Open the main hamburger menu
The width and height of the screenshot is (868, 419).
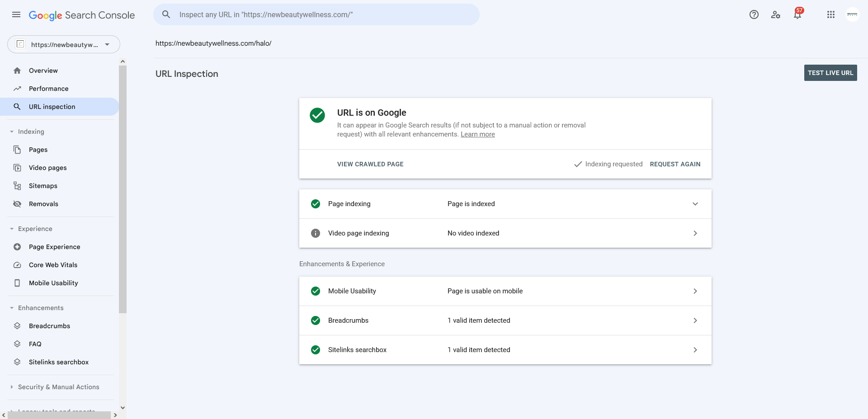point(16,14)
